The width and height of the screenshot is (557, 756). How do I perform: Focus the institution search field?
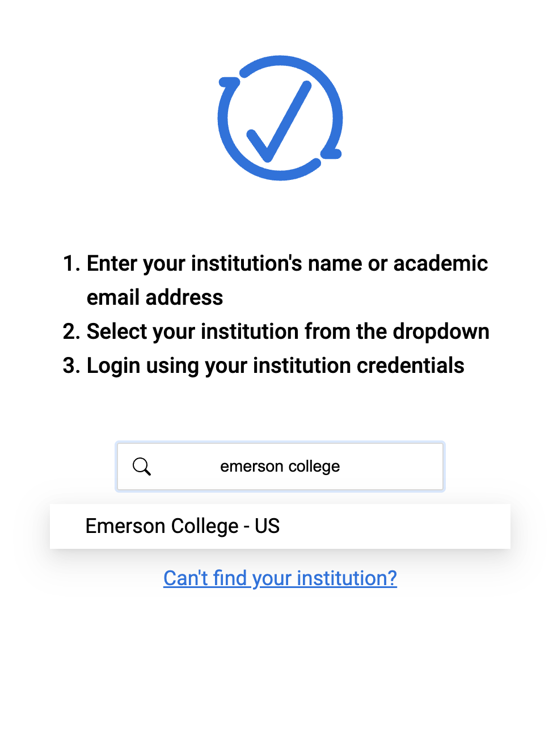(280, 467)
